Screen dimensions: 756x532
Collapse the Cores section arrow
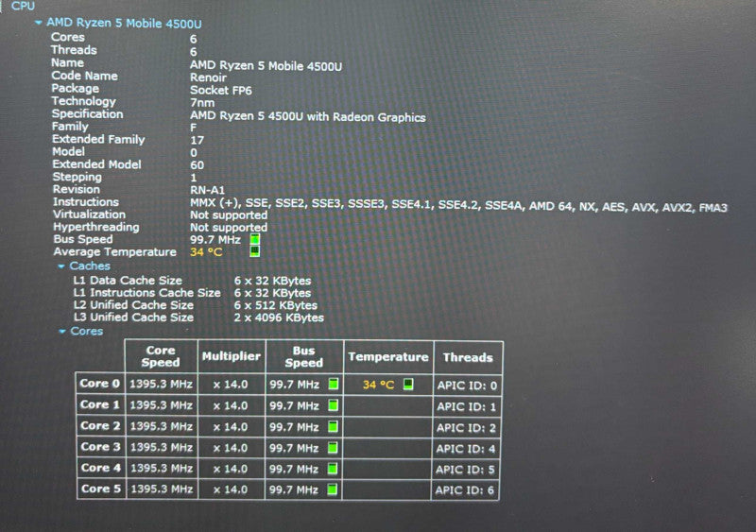click(x=62, y=332)
